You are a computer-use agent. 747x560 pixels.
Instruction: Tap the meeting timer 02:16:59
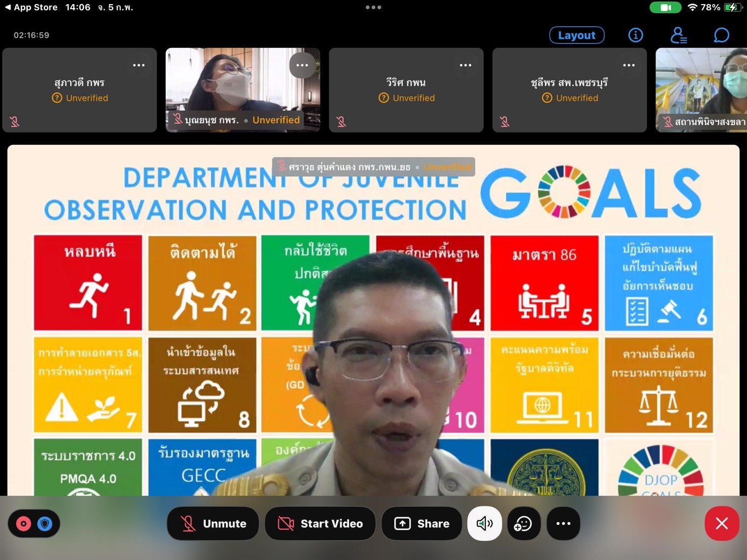pos(31,35)
